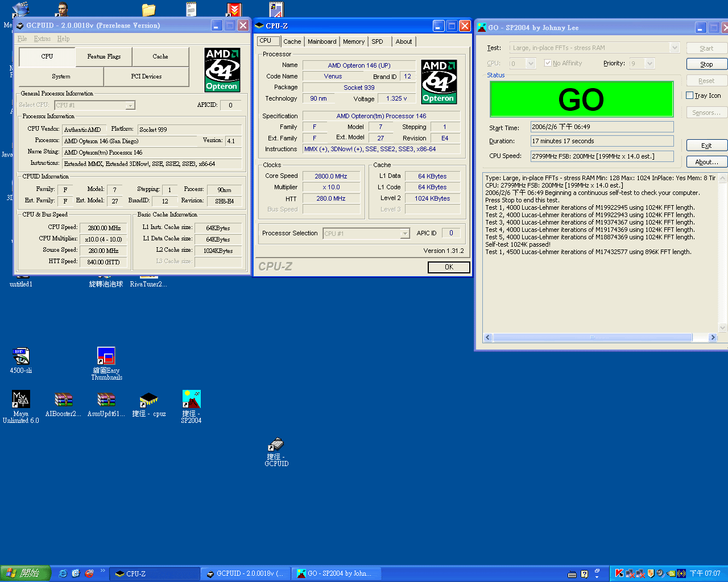Viewport: 728px width, 582px height.
Task: Click the AMD64 Opteron logo in GCPUID
Action: click(222, 70)
